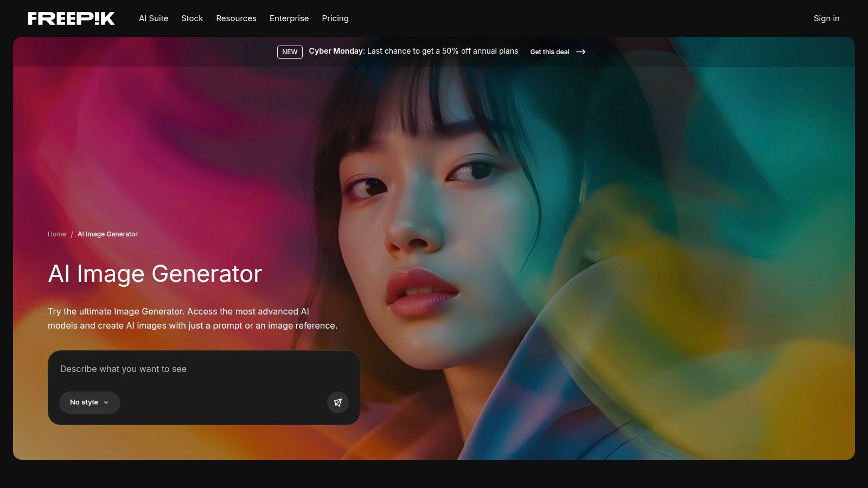Click the NEW badge in the banner

[x=290, y=52]
